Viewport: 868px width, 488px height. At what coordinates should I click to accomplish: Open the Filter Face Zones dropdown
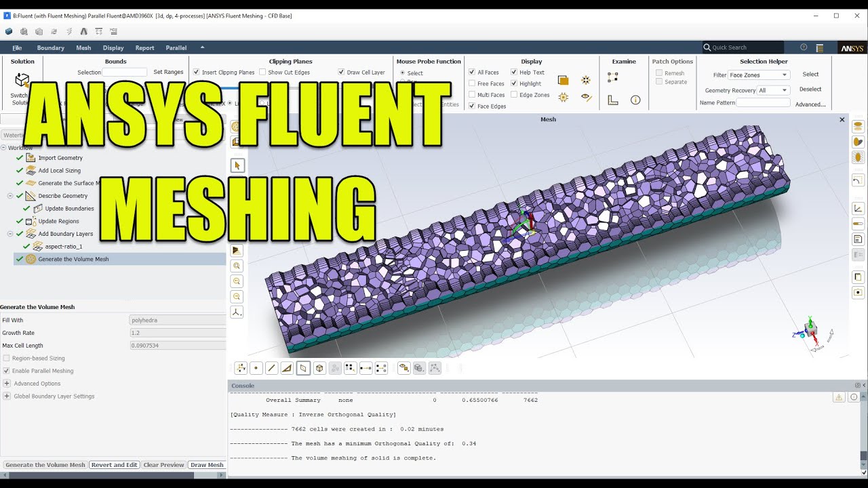[759, 75]
